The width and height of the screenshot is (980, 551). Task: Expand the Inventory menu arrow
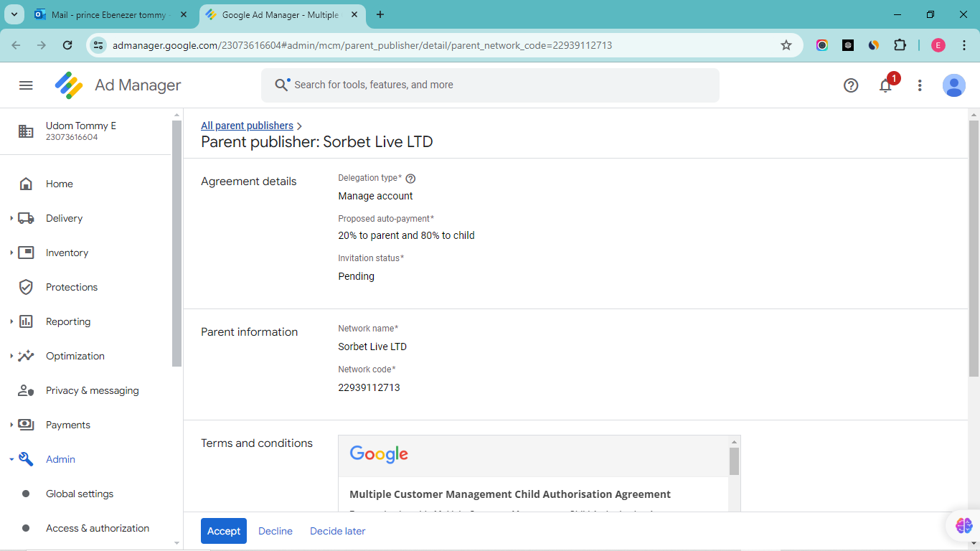pos(11,253)
